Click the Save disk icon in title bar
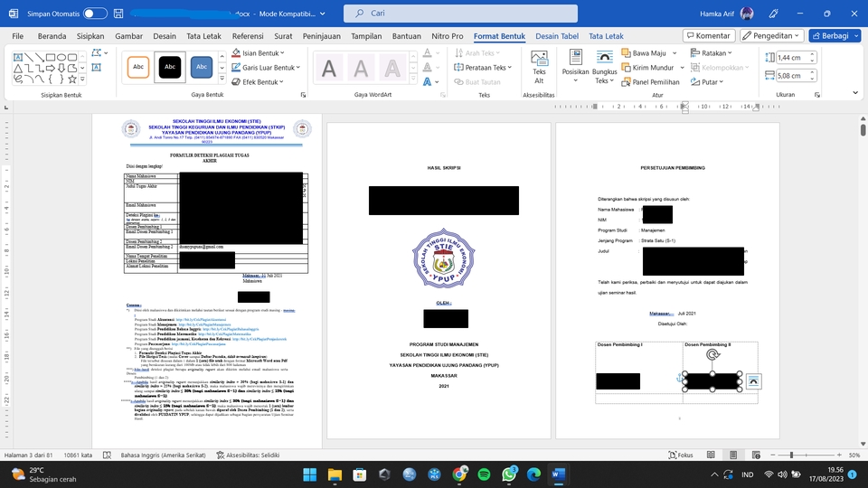Screen dimensions: 868x488 point(118,14)
